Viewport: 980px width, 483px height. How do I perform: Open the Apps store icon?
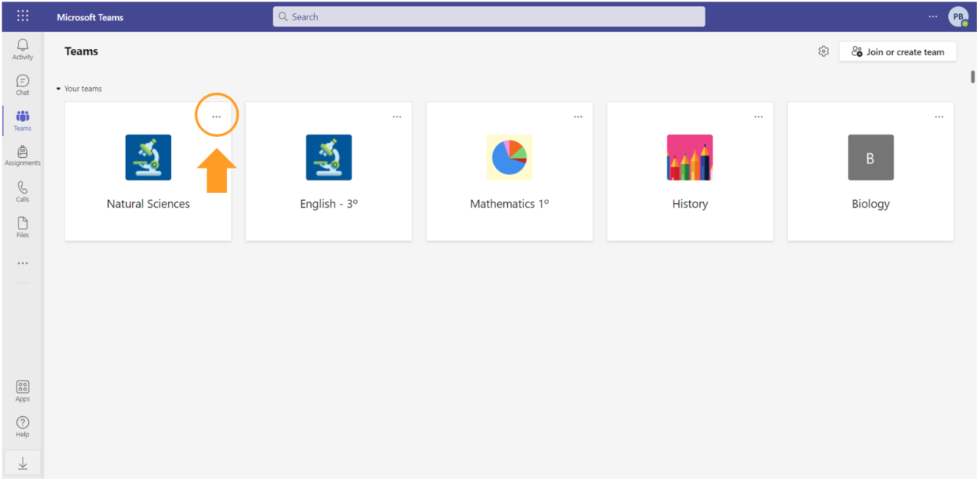(x=23, y=390)
